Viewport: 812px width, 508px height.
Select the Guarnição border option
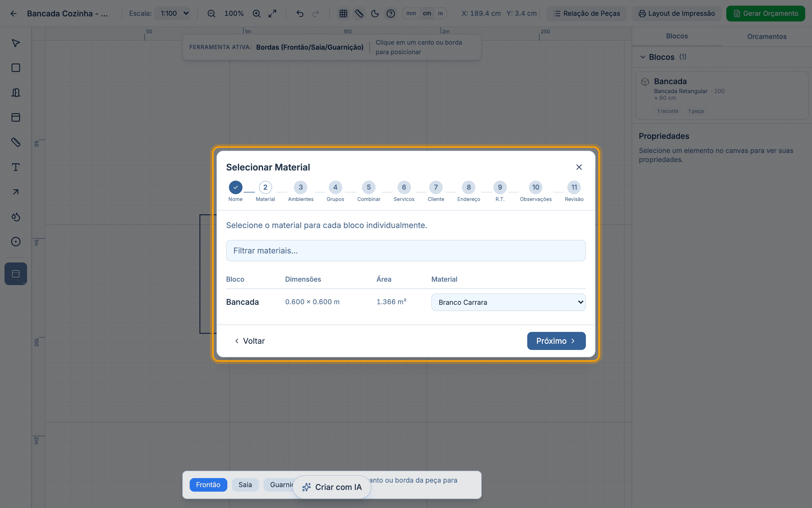(279, 485)
